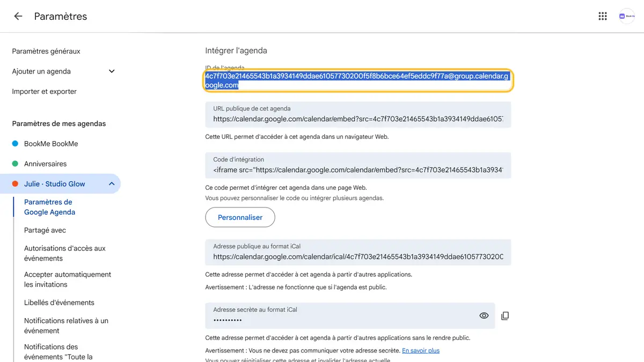
Task: Copy the secret iCal address
Action: click(x=504, y=316)
